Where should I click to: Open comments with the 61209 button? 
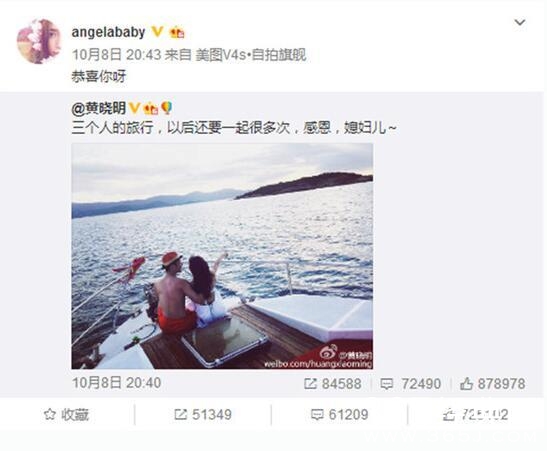click(339, 415)
